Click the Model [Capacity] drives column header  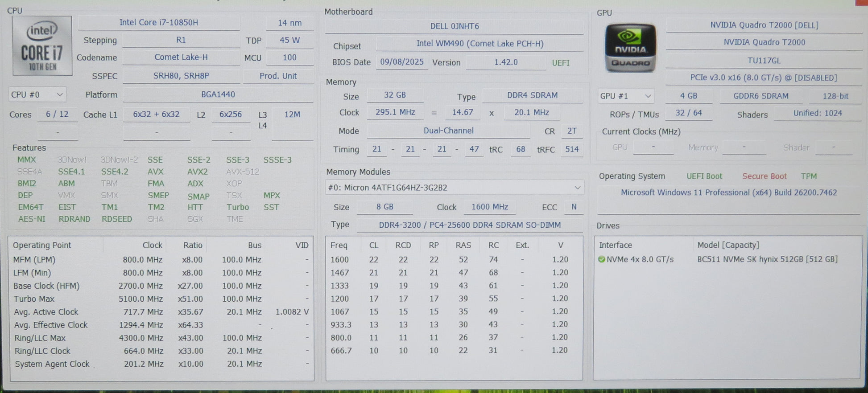pyautogui.click(x=728, y=246)
